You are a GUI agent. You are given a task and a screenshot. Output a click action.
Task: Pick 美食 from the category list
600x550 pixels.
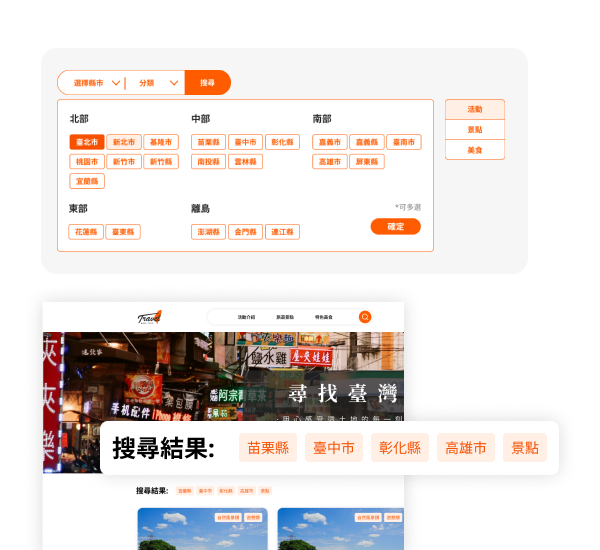(474, 149)
